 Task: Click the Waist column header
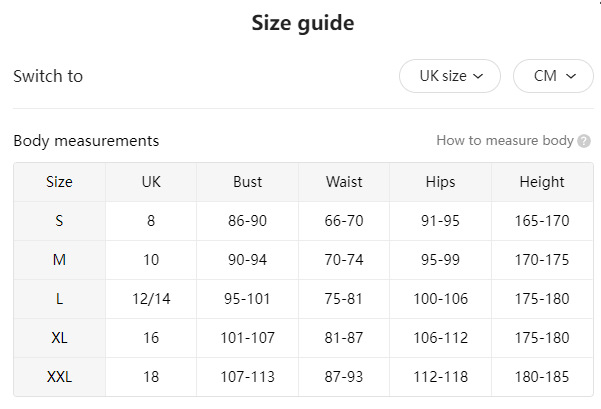[x=344, y=182]
